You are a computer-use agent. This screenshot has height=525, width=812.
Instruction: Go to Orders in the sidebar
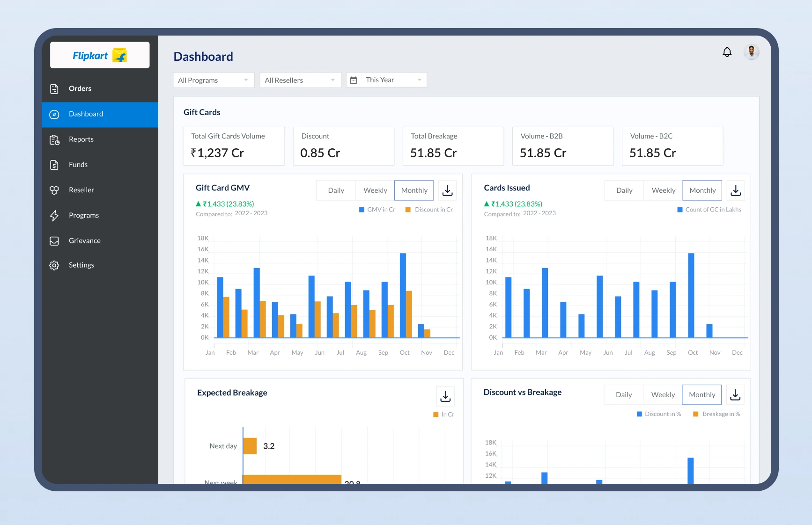(100, 89)
